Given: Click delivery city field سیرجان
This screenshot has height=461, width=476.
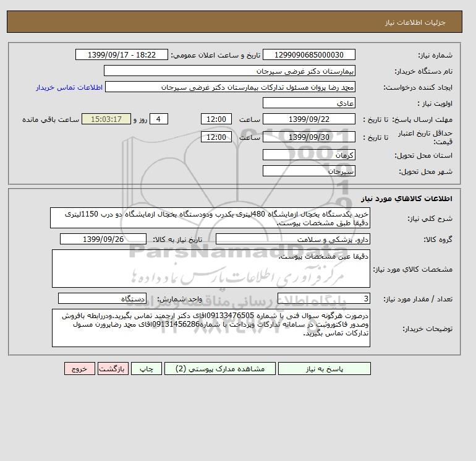Looking at the screenshot, I should [308, 171].
